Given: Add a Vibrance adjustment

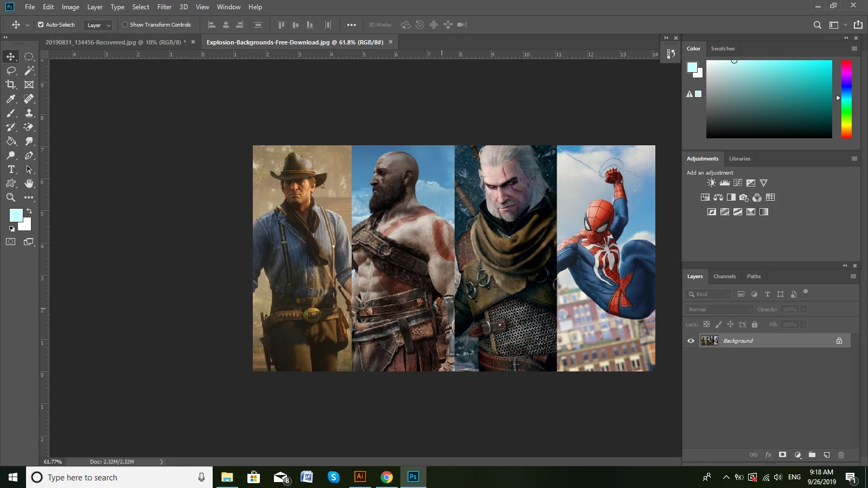Looking at the screenshot, I should (x=764, y=183).
